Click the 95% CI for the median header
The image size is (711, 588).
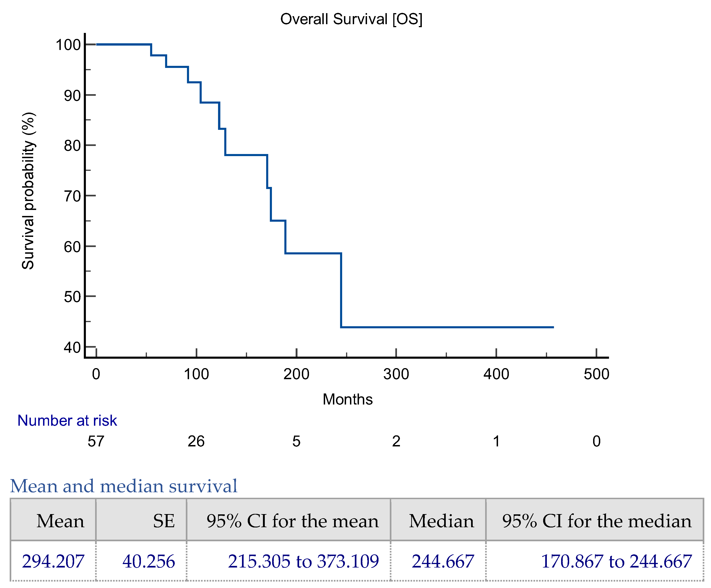pos(597,521)
